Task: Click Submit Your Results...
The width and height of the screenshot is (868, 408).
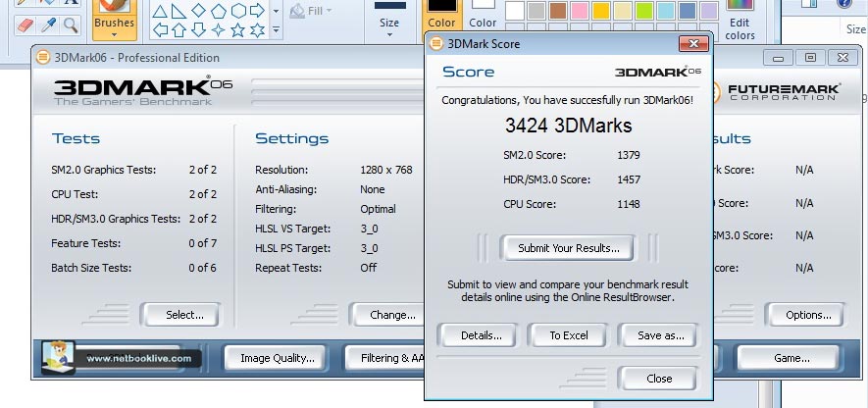Action: [568, 248]
